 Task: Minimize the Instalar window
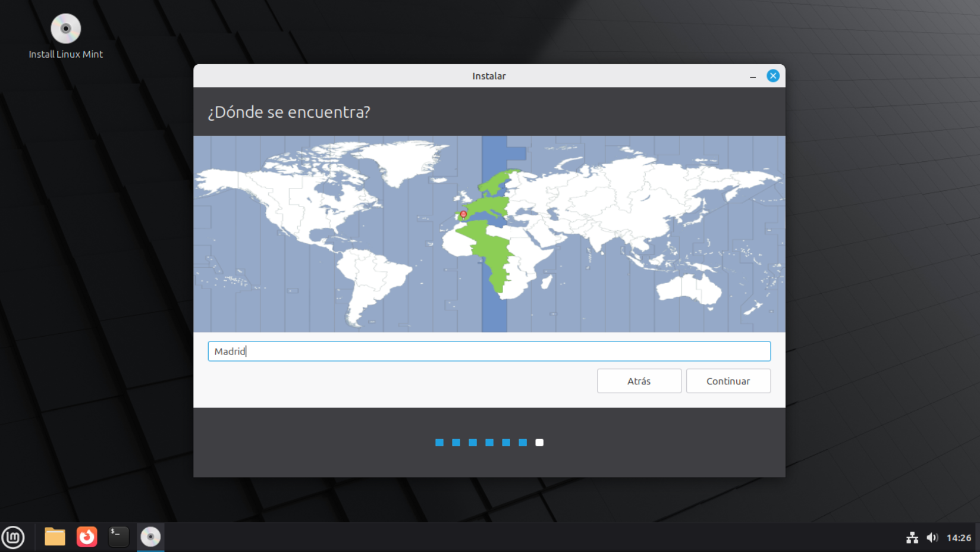(x=753, y=76)
